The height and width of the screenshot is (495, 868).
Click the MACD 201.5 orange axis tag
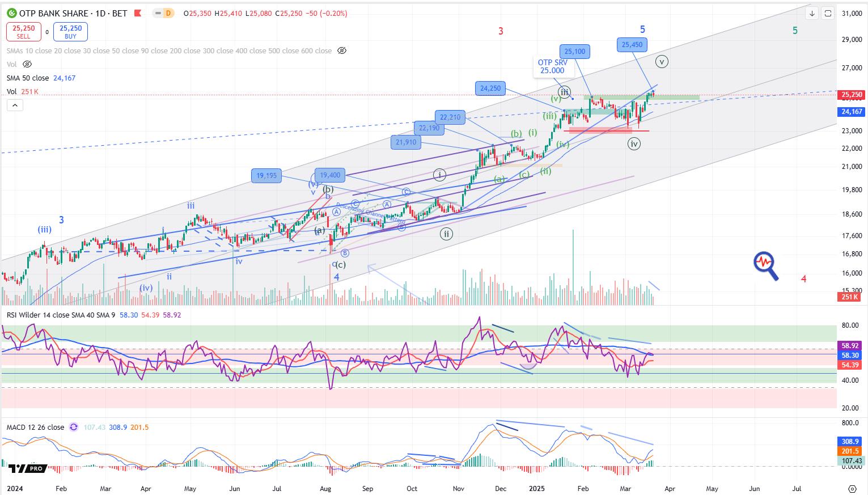tap(851, 451)
